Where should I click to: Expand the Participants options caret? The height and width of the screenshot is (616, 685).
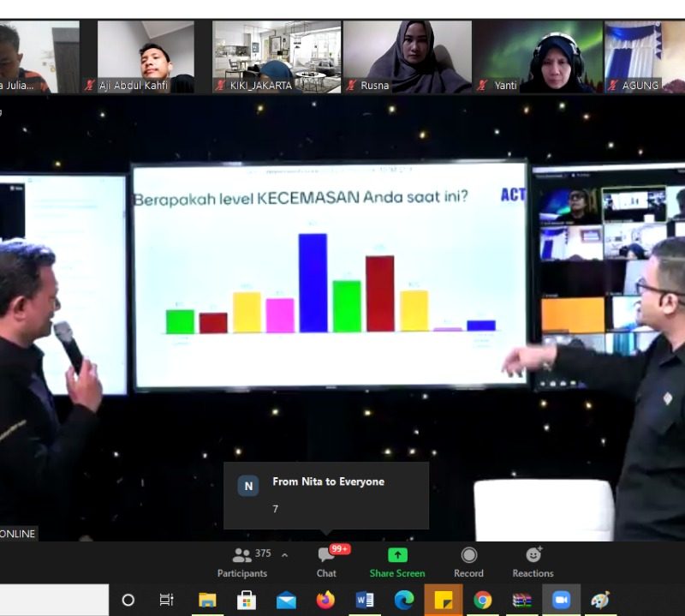tap(284, 554)
